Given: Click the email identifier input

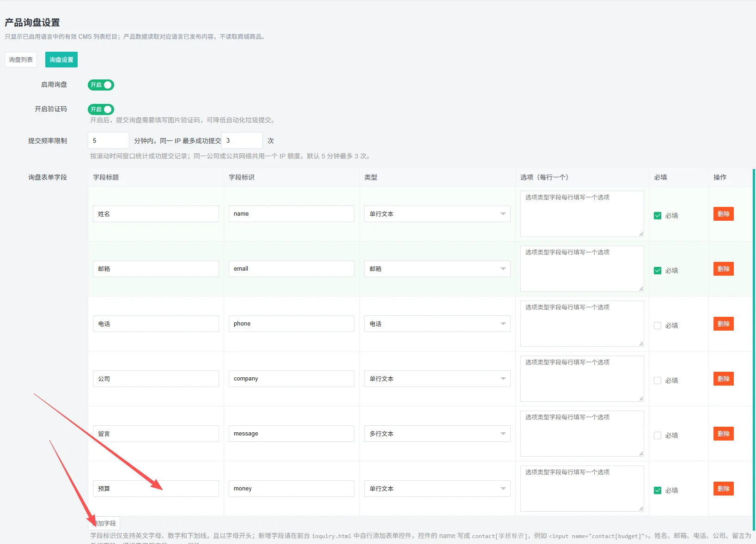Looking at the screenshot, I should [292, 269].
